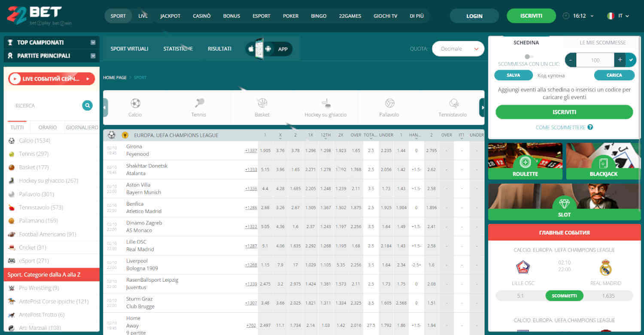The width and height of the screenshot is (644, 335).
Task: Expand the Partite Principali section
Action: [52, 56]
